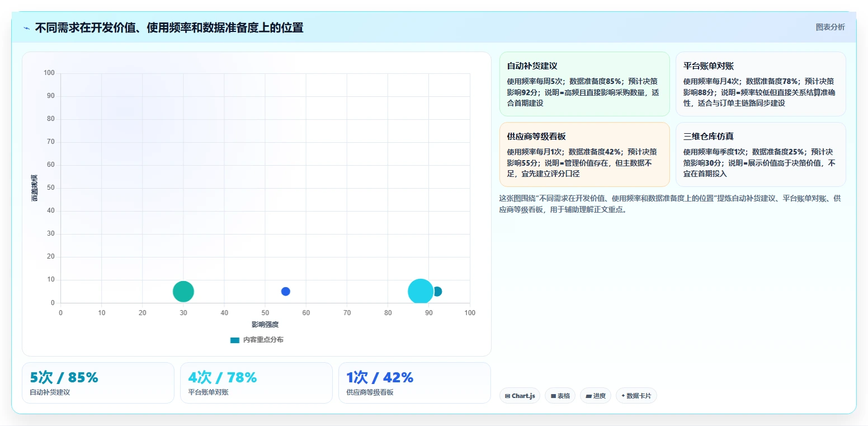Viewport: 868px width, 426px height.
Task: Click the 覆盖规模 y-axis title
Action: coord(35,188)
